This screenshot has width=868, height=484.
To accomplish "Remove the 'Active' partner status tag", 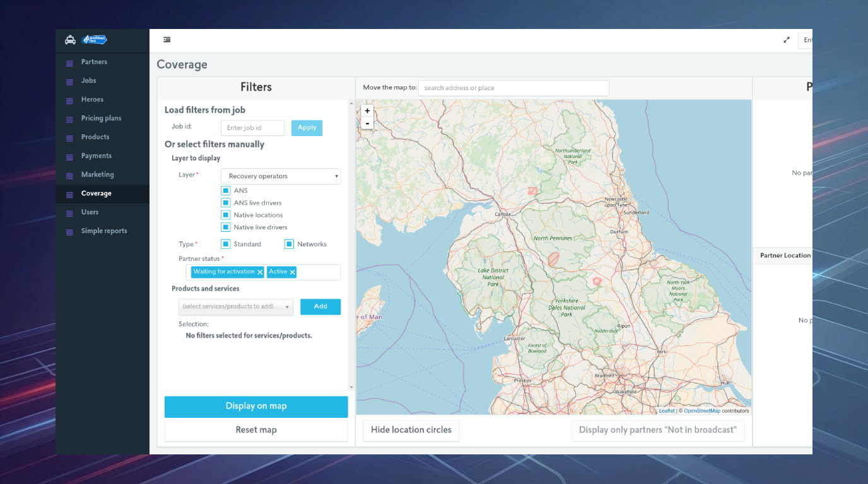I will 293,272.
